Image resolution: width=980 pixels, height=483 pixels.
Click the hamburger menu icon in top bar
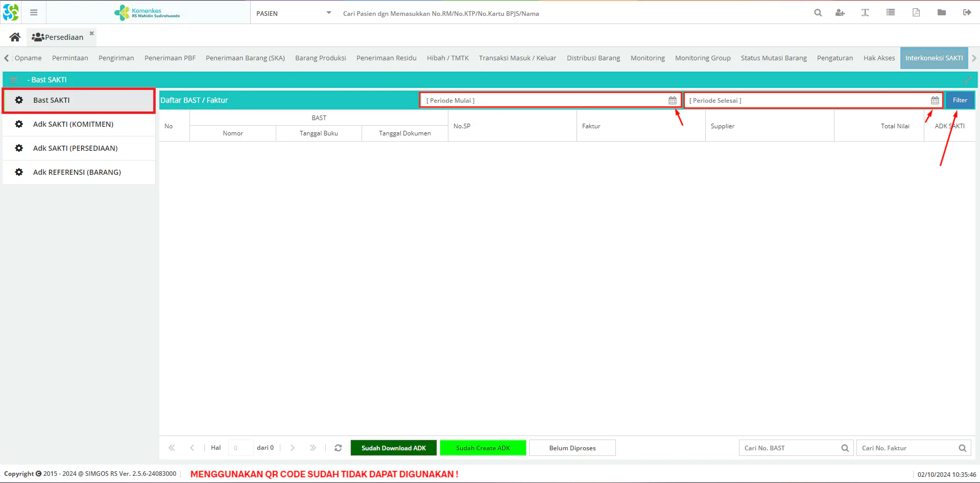click(x=34, y=13)
